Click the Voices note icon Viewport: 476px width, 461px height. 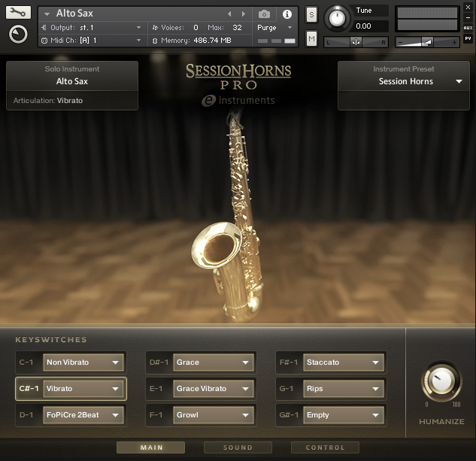[155, 28]
